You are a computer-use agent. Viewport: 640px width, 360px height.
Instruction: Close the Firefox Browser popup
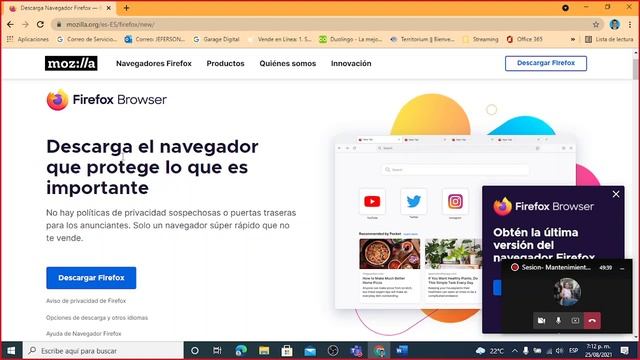click(x=616, y=194)
